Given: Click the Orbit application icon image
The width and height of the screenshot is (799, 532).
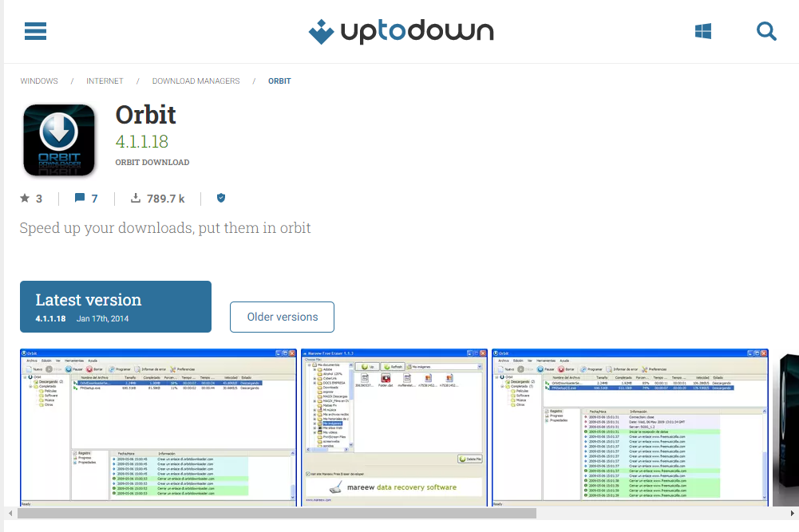Looking at the screenshot, I should [59, 140].
